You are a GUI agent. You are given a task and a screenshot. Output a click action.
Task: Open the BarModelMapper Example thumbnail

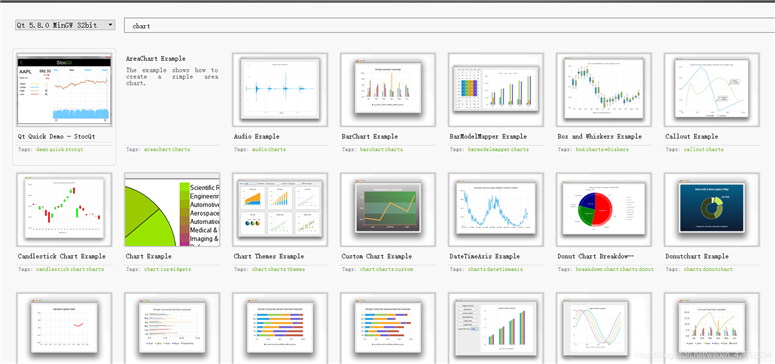496,90
